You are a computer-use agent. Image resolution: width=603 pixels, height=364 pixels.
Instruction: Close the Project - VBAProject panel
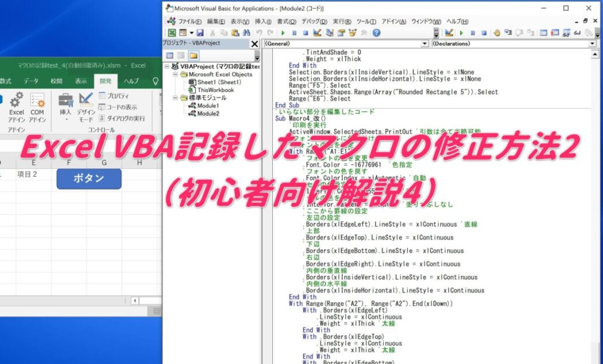pyautogui.click(x=254, y=44)
